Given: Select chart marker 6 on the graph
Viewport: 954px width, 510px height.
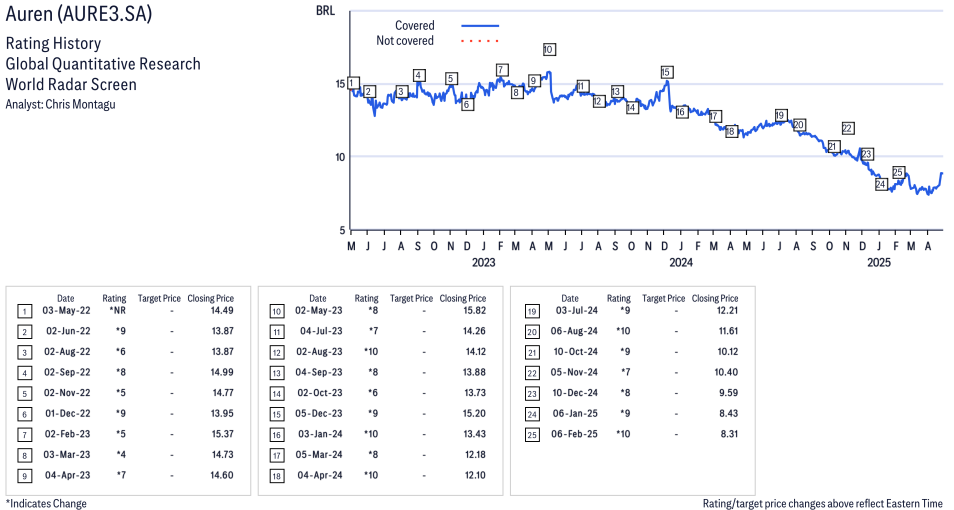Looking at the screenshot, I should pyautogui.click(x=467, y=104).
